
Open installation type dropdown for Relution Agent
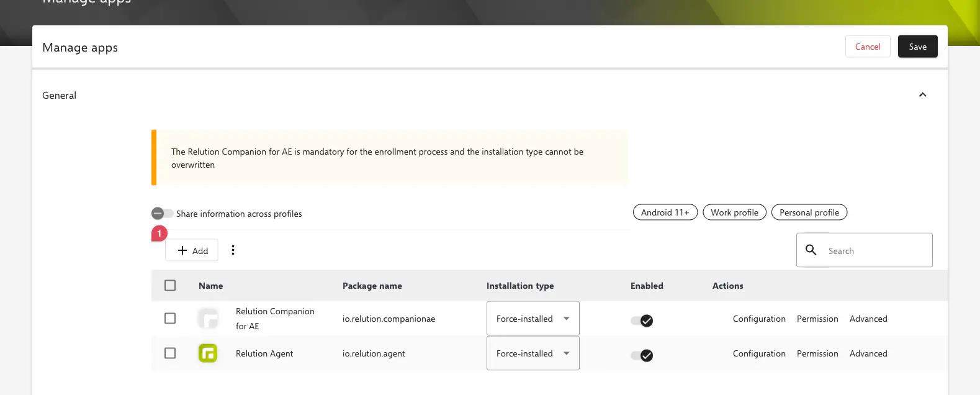(533, 353)
